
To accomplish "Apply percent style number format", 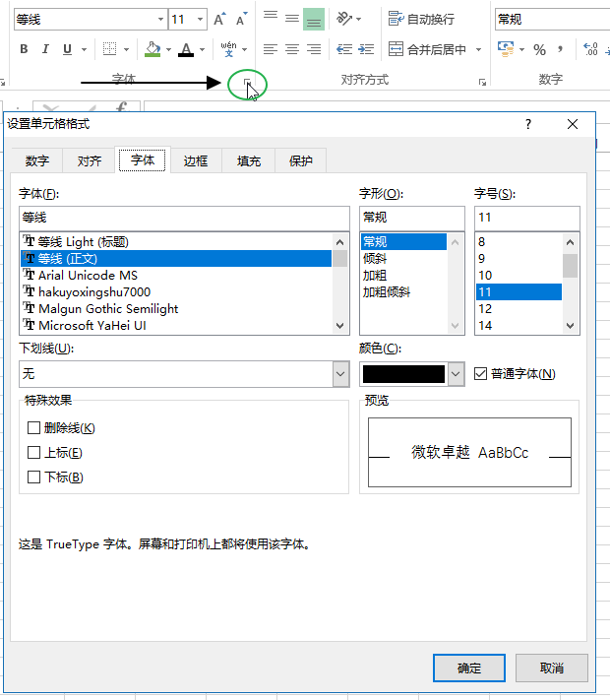I will (539, 49).
